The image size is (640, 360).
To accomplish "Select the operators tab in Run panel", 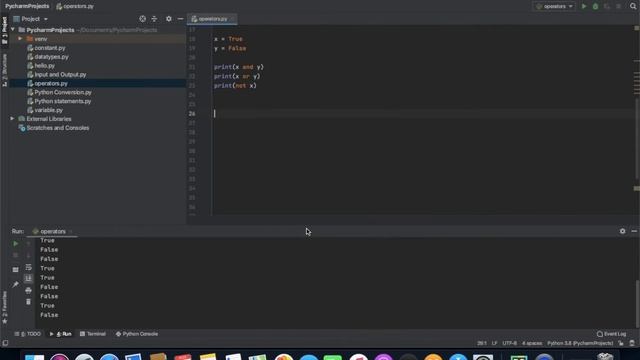I will (x=52, y=231).
